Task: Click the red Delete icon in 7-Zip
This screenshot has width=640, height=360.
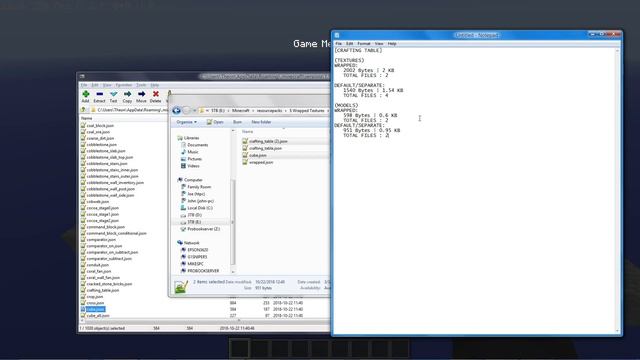Action: pos(156,94)
